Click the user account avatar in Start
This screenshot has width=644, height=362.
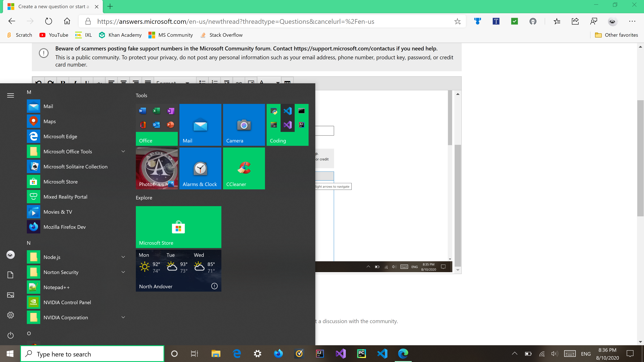[11, 255]
